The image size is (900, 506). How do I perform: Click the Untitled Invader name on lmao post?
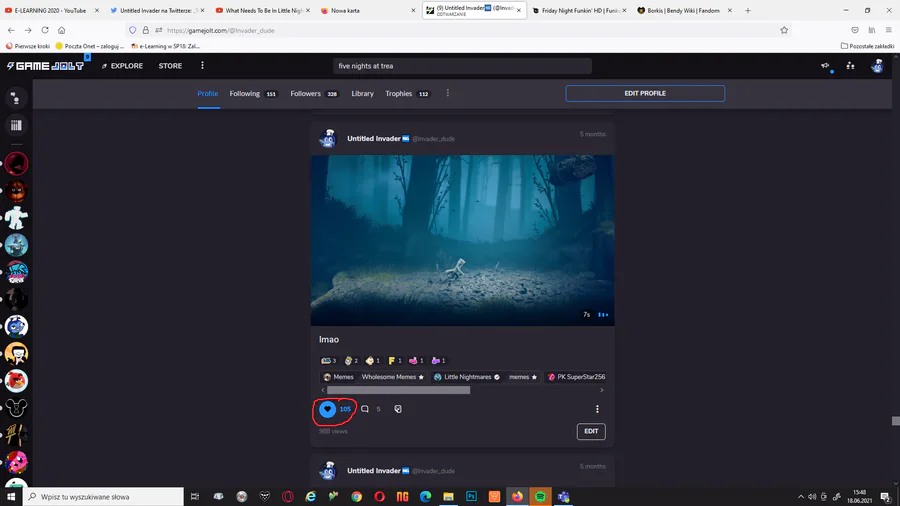pos(374,138)
